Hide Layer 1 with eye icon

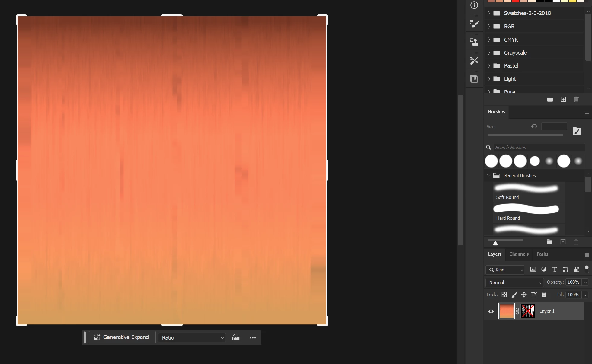(x=491, y=311)
